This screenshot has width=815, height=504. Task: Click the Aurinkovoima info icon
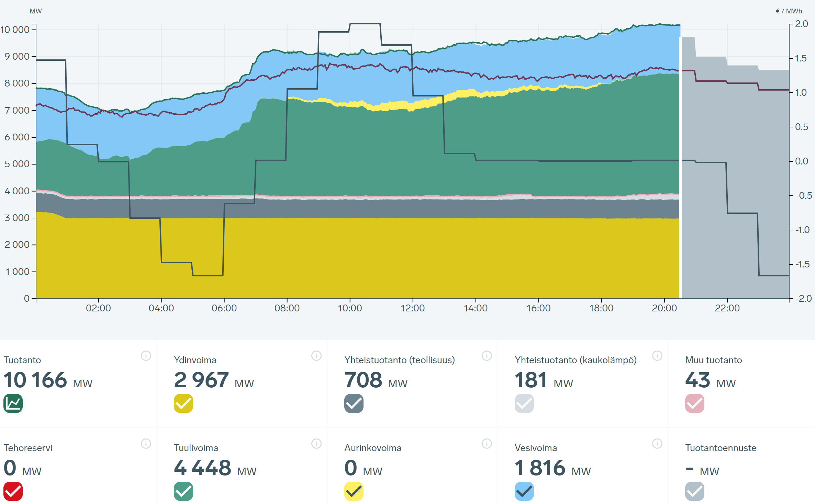pyautogui.click(x=487, y=444)
